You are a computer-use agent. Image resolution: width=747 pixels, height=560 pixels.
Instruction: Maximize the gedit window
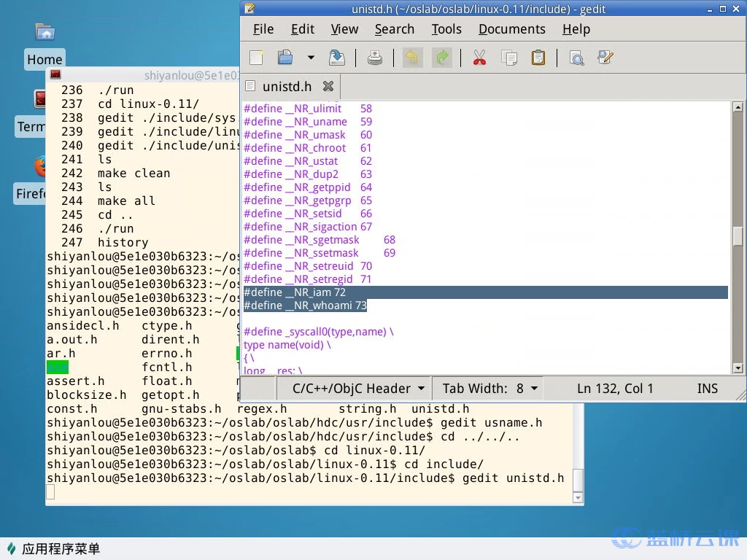point(722,9)
